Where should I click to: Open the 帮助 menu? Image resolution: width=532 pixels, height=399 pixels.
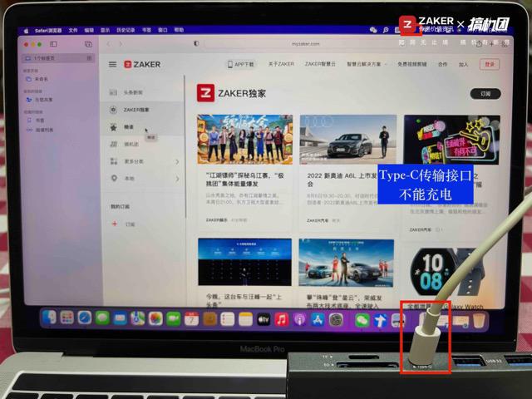pos(179,30)
